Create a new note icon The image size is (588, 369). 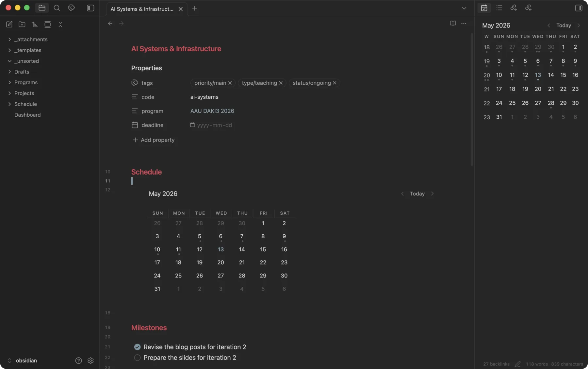pos(9,24)
